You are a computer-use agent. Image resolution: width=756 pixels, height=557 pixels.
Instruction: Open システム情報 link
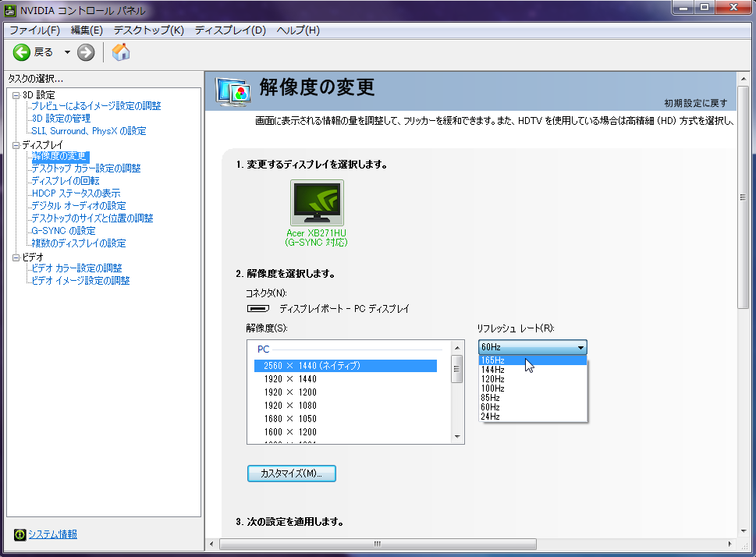[52, 534]
